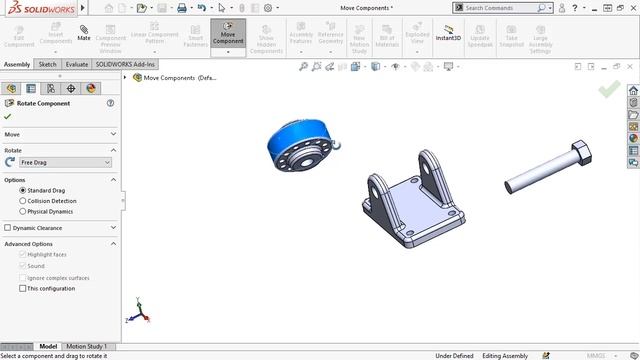Switch to the Model tab
This screenshot has height=360, width=640.
(x=48, y=347)
